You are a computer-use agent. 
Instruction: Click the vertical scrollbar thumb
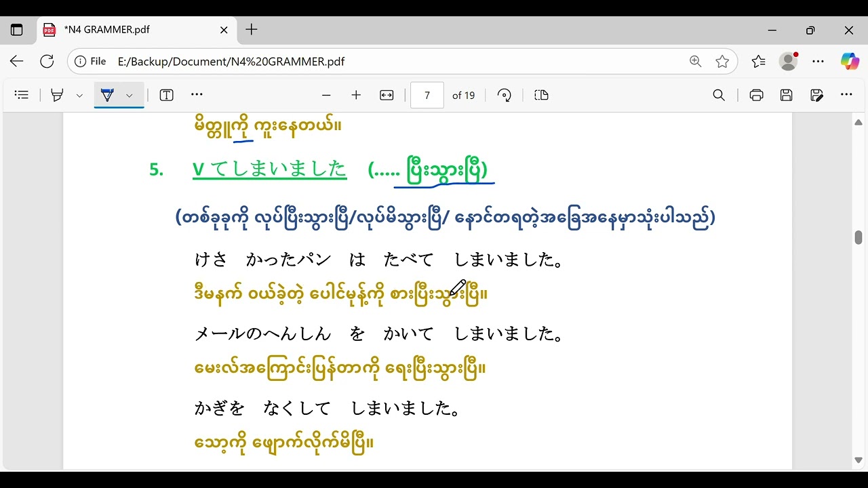click(x=859, y=237)
